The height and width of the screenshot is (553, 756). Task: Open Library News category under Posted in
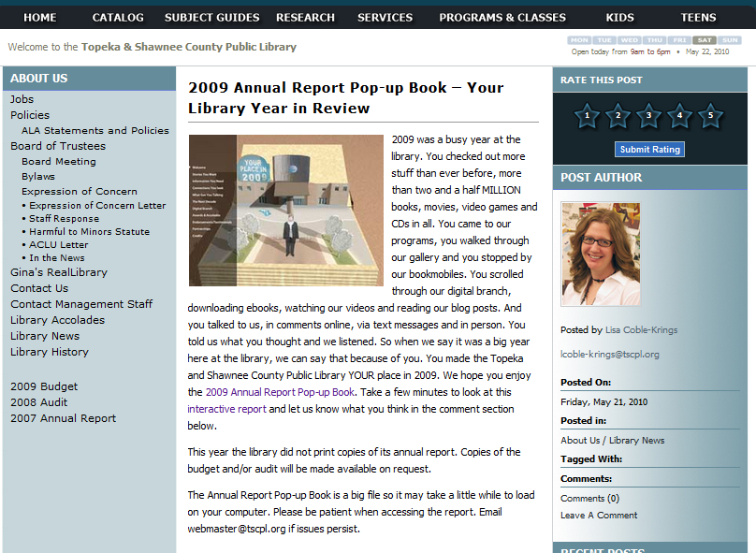click(x=636, y=441)
